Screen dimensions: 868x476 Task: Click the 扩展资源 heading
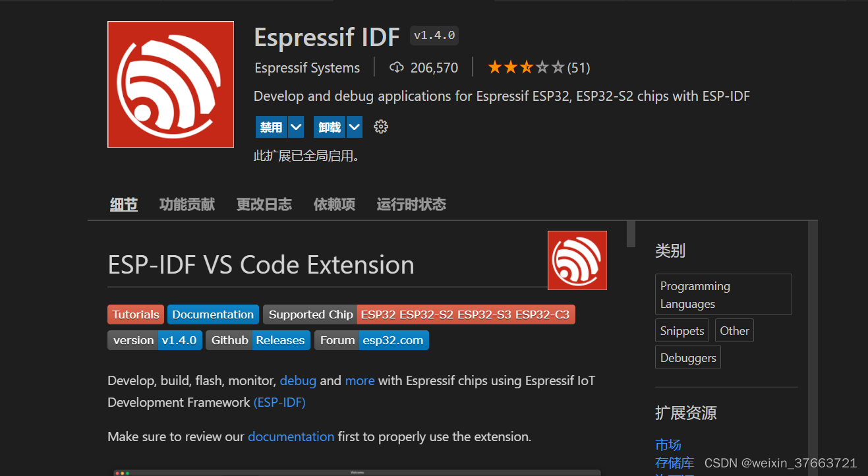(x=686, y=413)
